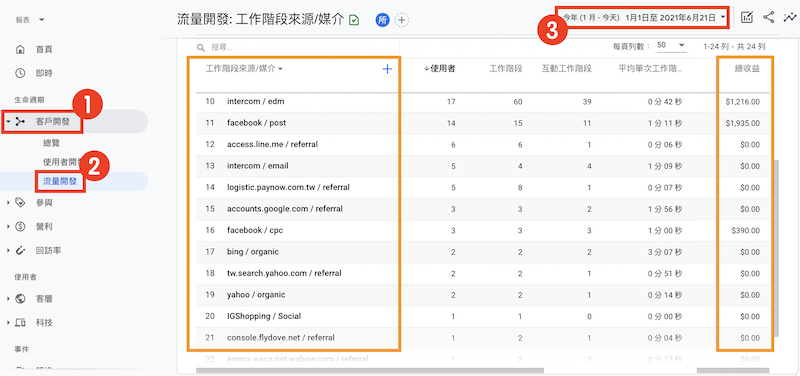Collapse the 客戶開發 section arrow
This screenshot has width=800, height=376.
(x=8, y=121)
